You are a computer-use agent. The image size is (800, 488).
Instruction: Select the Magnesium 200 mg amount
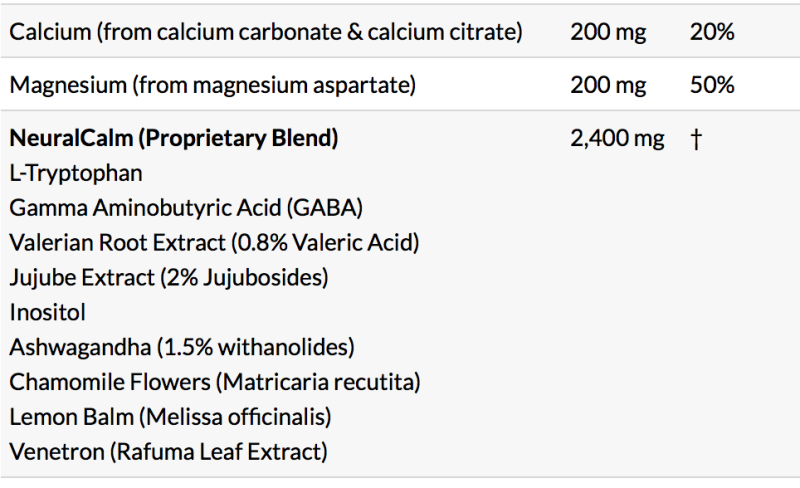point(608,85)
